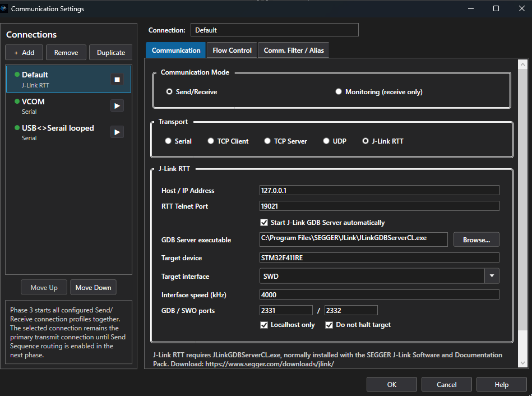Click the Connection name field

(x=275, y=30)
